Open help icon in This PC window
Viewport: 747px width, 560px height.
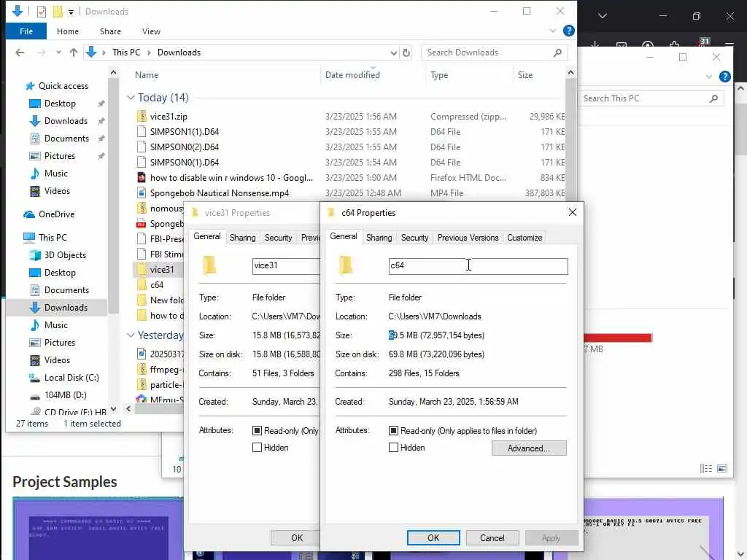coord(724,76)
